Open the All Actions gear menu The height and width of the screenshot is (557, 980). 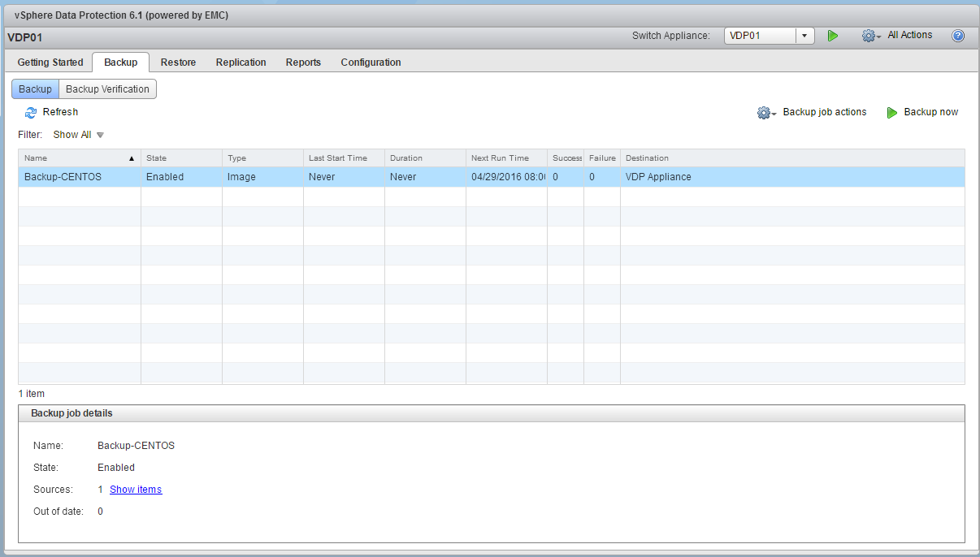[909, 35]
